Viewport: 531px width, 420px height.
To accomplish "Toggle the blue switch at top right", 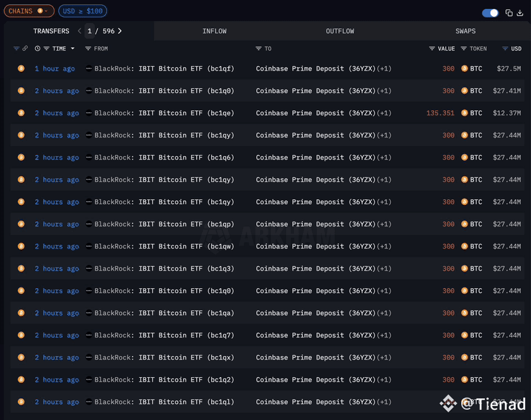I will click(x=490, y=13).
